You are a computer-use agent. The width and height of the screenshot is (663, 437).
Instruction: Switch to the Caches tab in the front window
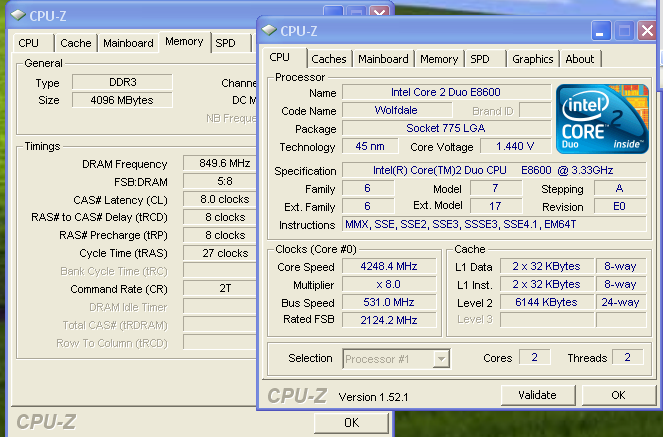click(329, 59)
